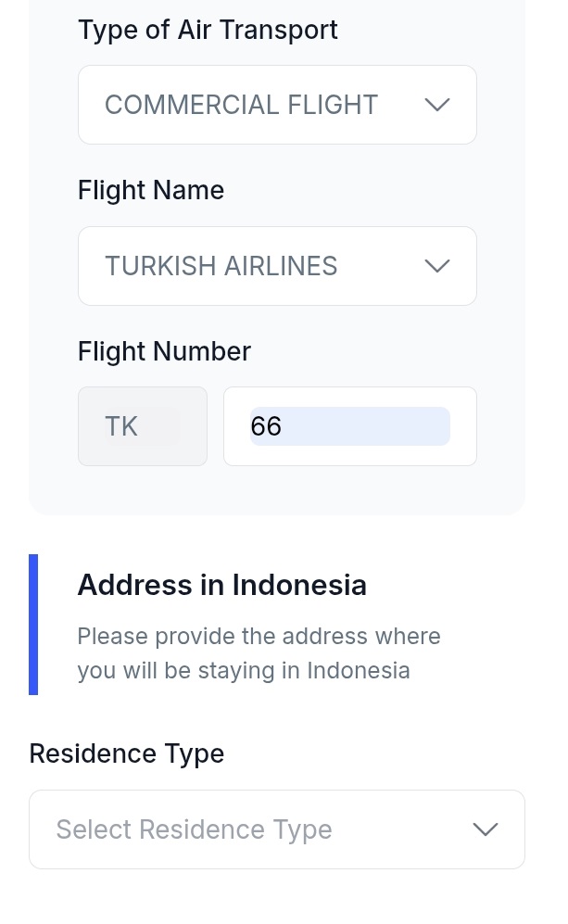Click the TK airline code prefix box
568x924 pixels.
click(x=142, y=426)
